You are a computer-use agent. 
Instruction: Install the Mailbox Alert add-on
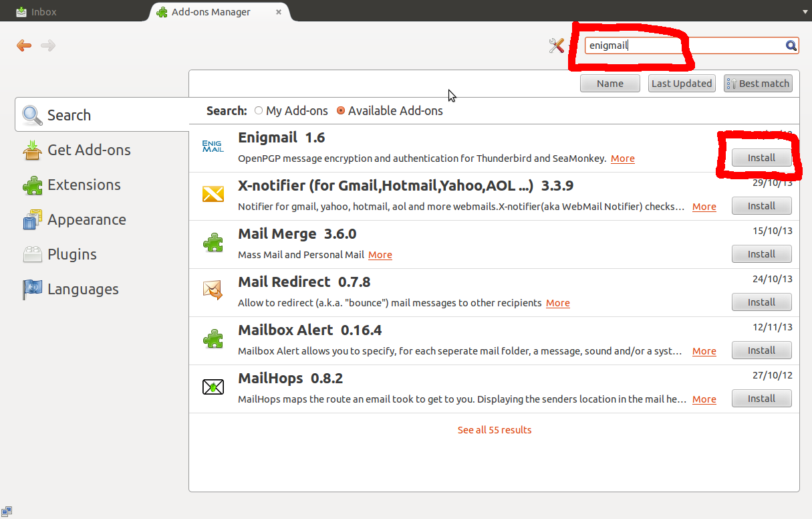pyautogui.click(x=761, y=350)
